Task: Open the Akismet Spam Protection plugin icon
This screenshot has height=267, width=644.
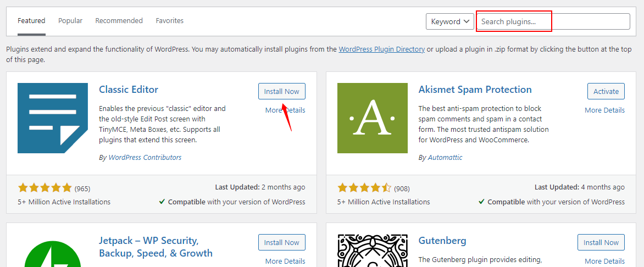Action: tap(372, 118)
